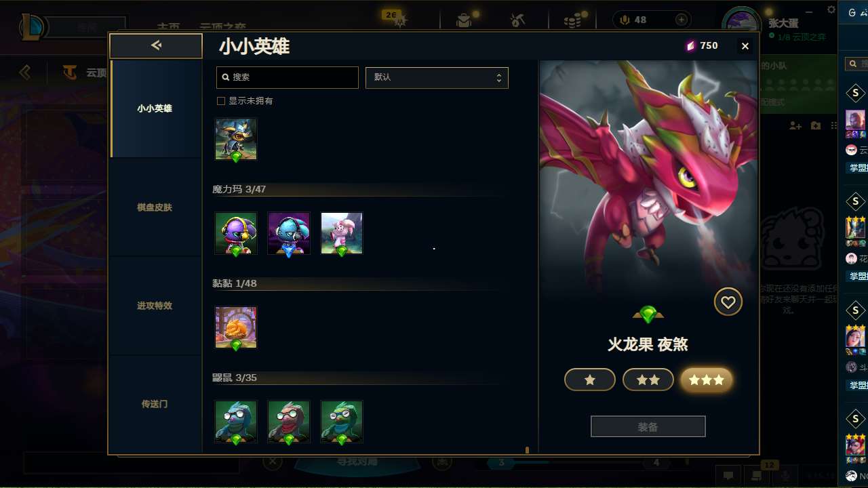Enable the 显示未拥有 checkbox
The height and width of the screenshot is (488, 868).
coord(220,101)
